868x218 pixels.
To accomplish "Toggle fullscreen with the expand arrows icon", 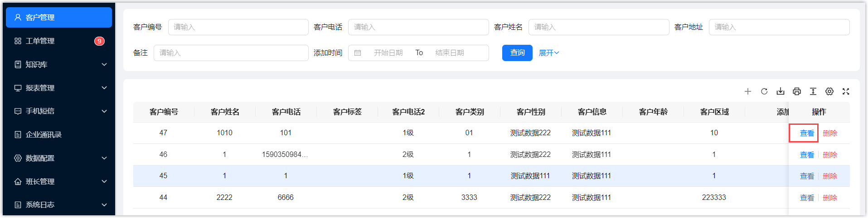I will click(x=846, y=91).
